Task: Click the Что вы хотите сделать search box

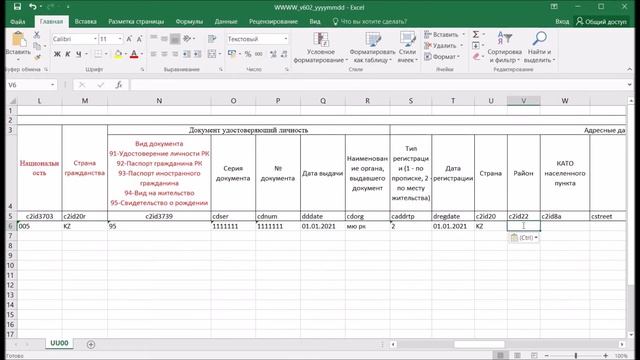Action: pyautogui.click(x=370, y=22)
